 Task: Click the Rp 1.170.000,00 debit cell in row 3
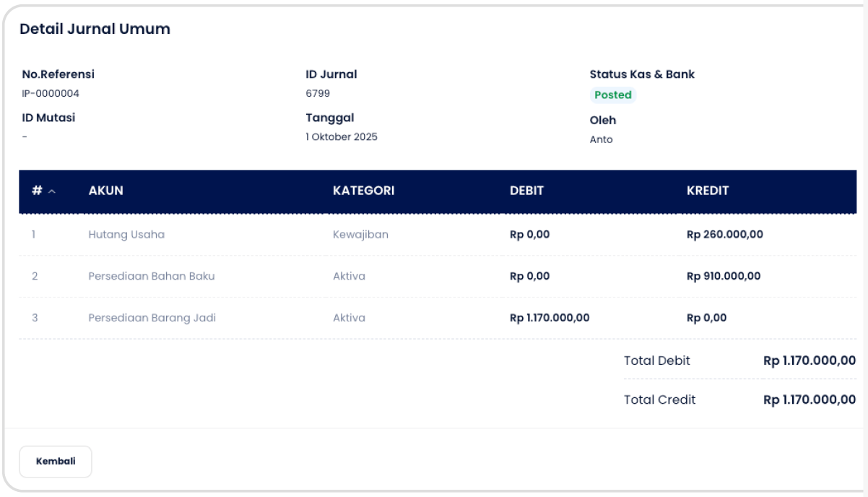tap(550, 318)
